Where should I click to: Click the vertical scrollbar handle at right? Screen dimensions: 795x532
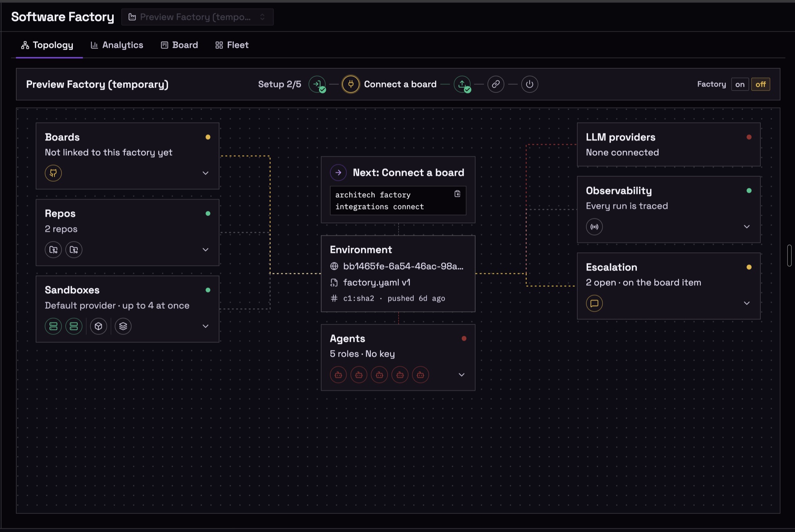tap(789, 256)
